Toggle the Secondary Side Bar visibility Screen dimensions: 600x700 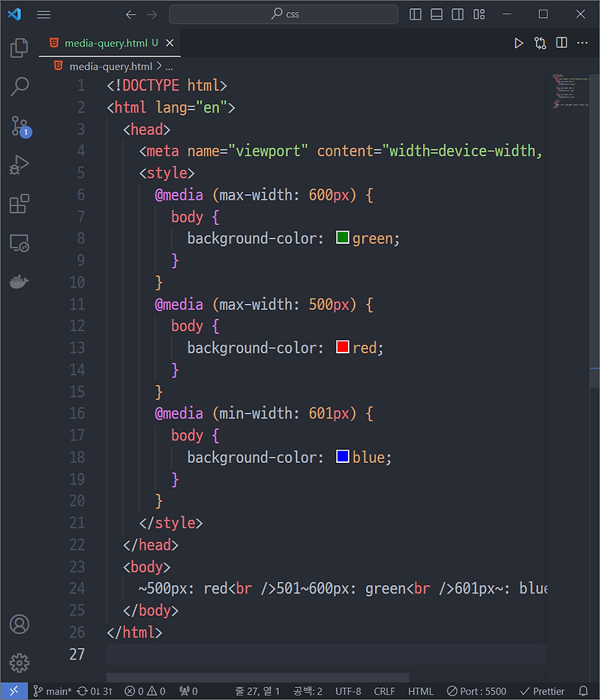click(457, 14)
